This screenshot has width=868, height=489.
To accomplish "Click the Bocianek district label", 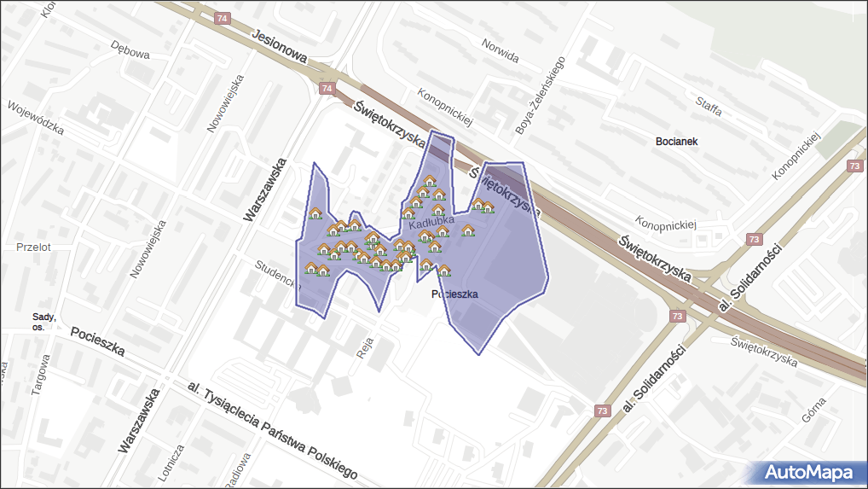I will (x=677, y=141).
